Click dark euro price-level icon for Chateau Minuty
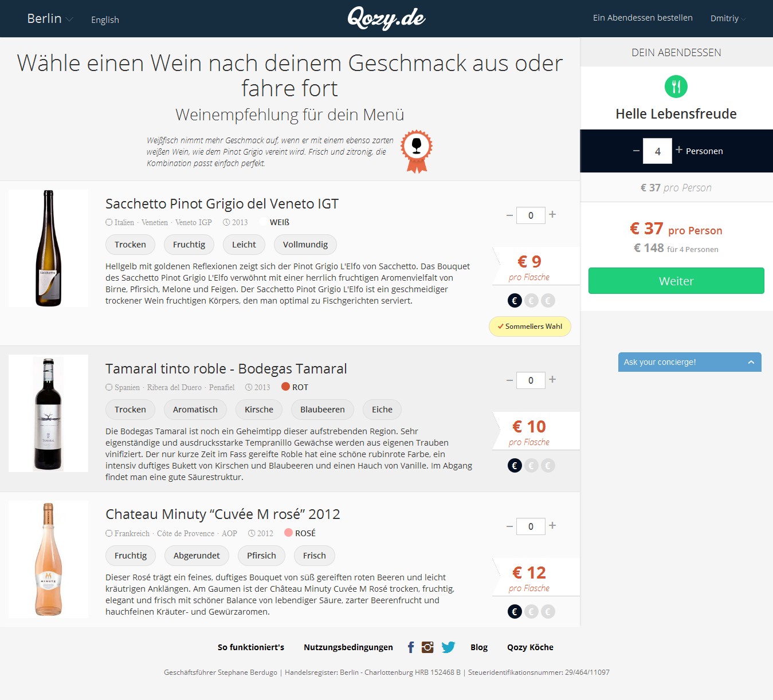 click(x=515, y=611)
